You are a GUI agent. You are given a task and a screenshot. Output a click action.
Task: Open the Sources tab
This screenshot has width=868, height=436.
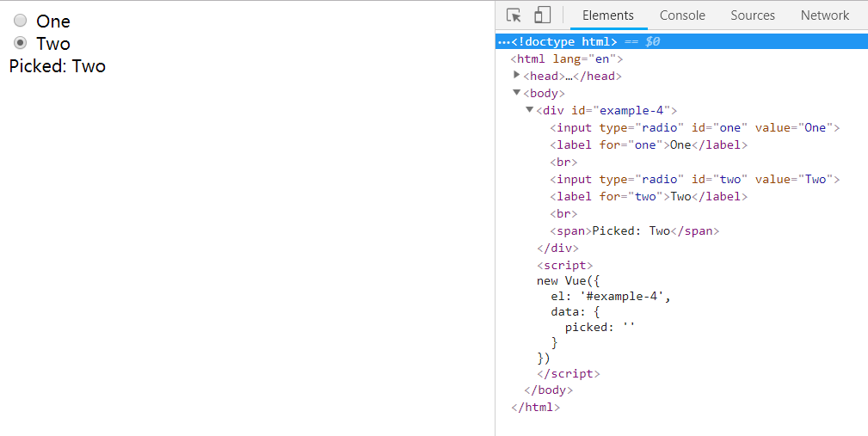coord(753,15)
